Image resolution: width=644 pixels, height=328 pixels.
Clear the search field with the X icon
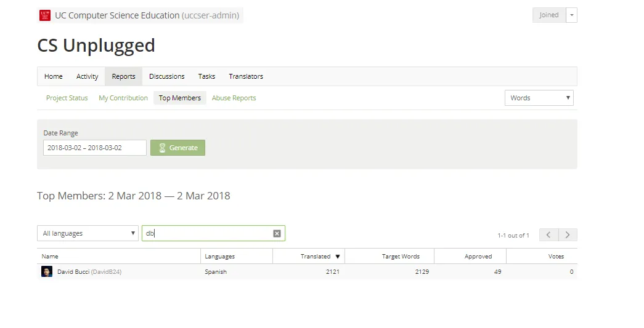tap(277, 233)
